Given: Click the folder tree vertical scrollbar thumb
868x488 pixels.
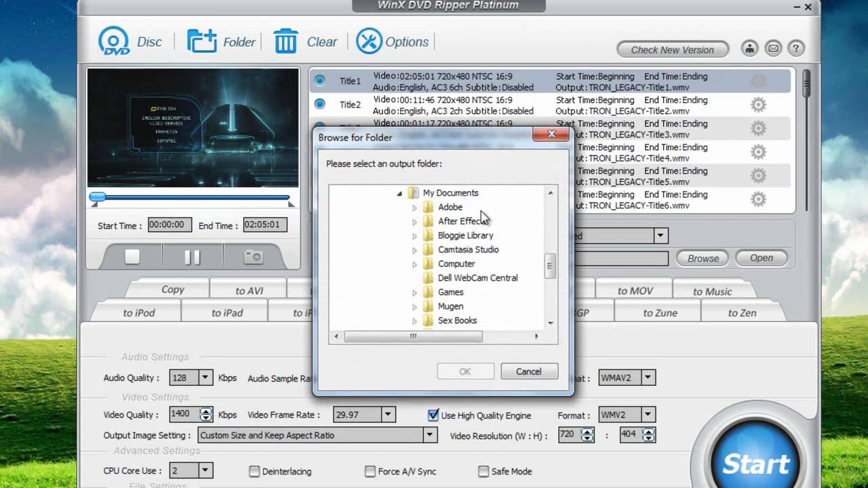Looking at the screenshot, I should [550, 266].
